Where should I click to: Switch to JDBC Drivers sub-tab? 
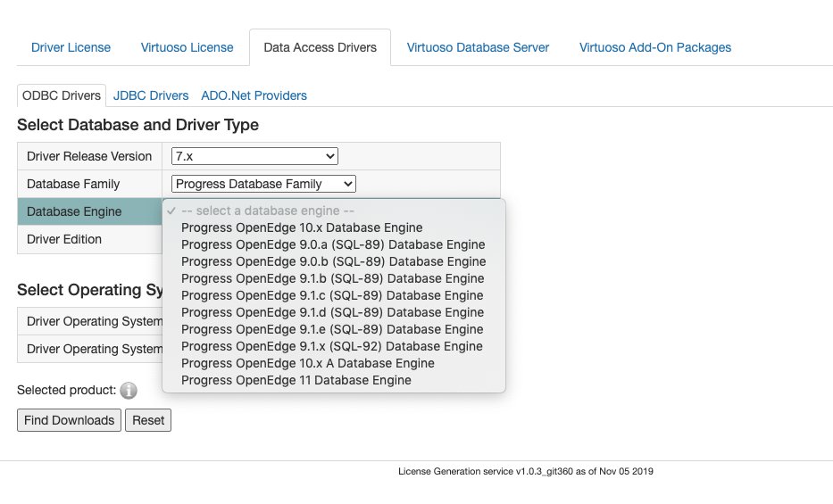click(x=151, y=95)
